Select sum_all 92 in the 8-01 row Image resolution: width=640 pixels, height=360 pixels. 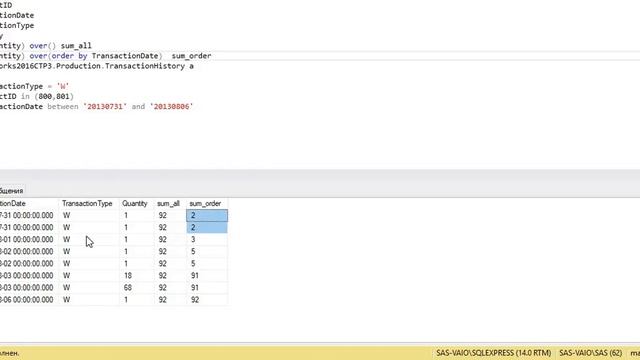[x=170, y=239]
